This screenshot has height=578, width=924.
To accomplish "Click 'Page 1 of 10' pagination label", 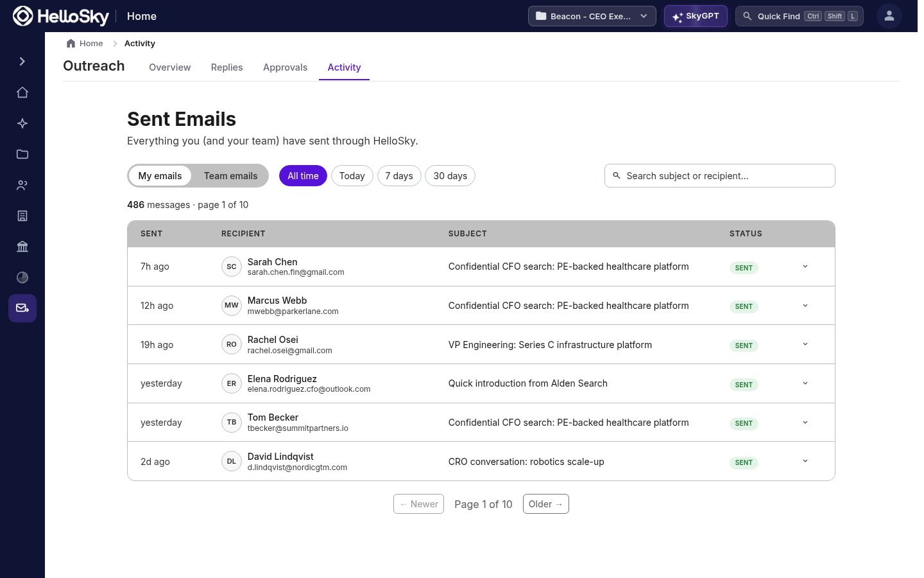I will click(x=483, y=504).
